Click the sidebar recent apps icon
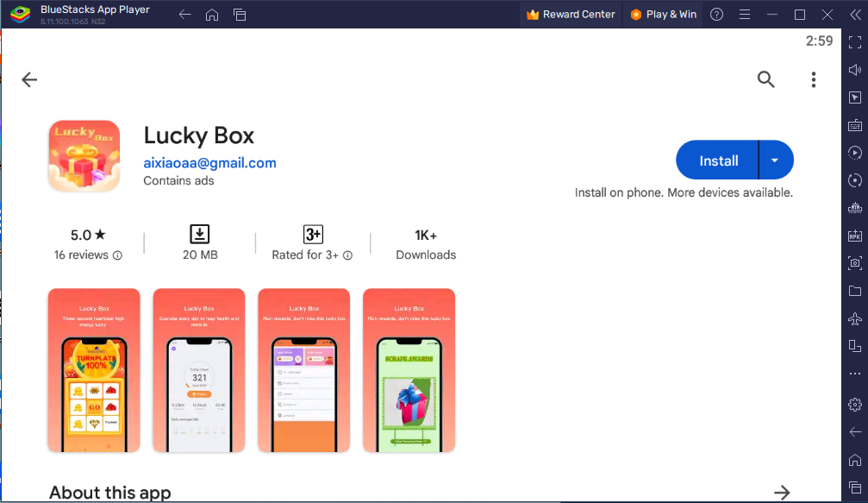The width and height of the screenshot is (868, 503). [x=855, y=487]
